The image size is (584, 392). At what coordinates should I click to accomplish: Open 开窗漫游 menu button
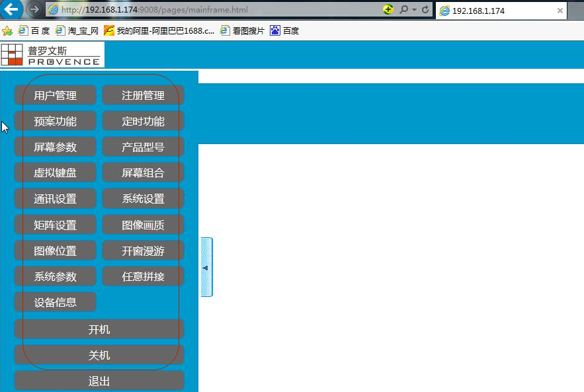[143, 251]
